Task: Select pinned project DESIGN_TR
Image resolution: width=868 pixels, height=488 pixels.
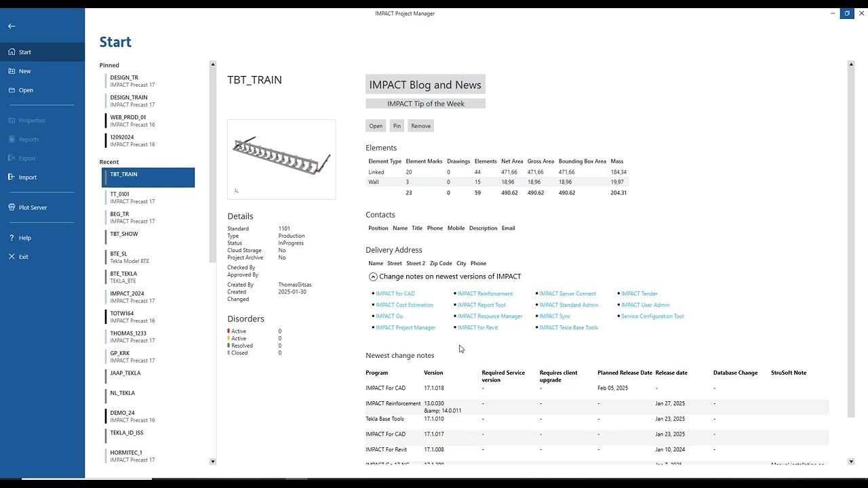Action: coord(148,81)
